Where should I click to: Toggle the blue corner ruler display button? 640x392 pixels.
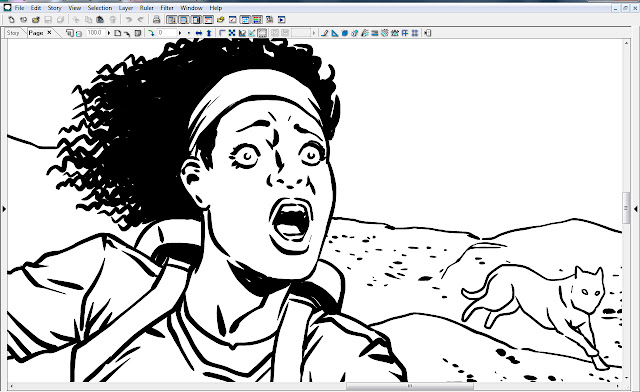pos(222,33)
